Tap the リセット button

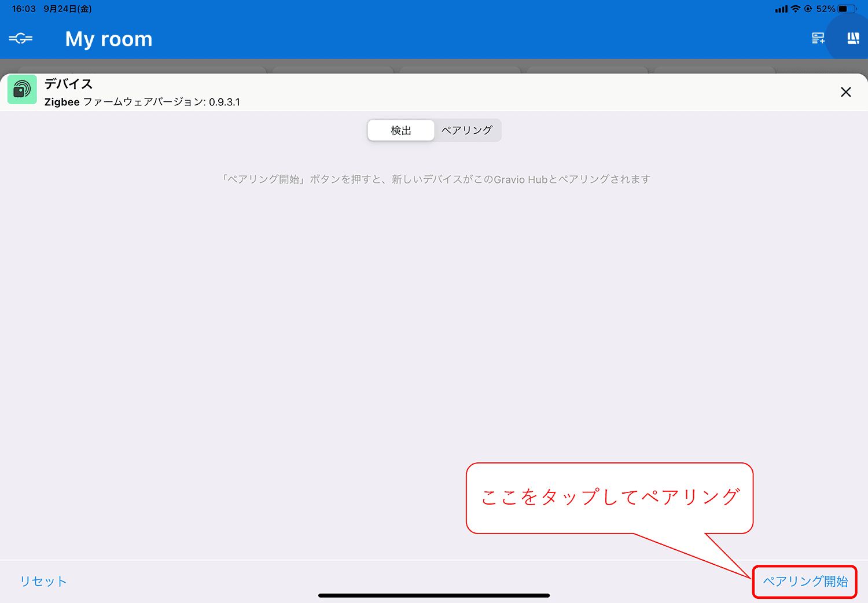[x=43, y=581]
